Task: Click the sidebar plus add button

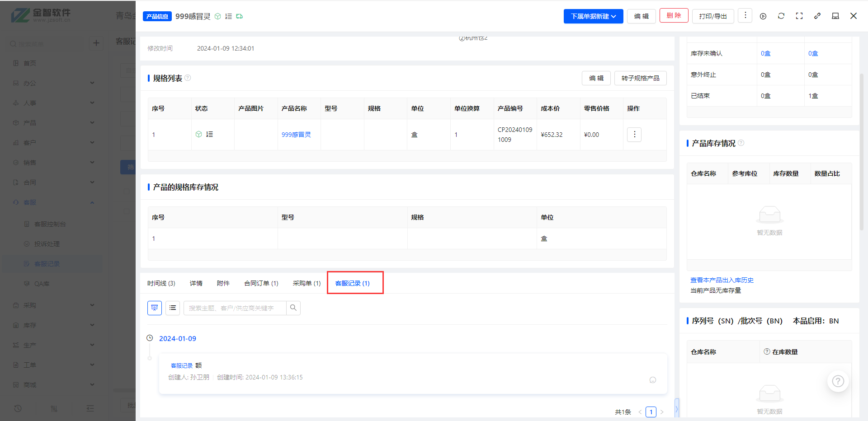Action: [x=96, y=43]
